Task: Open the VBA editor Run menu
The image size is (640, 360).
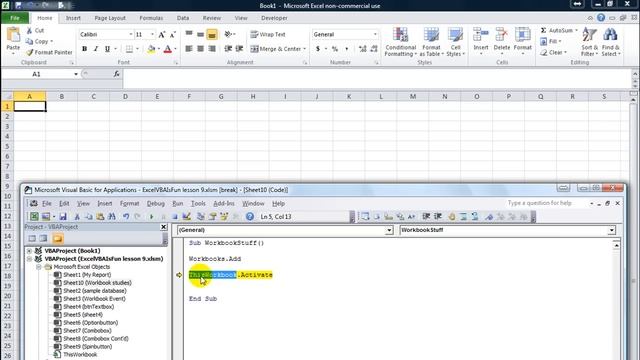Action: pos(178,203)
